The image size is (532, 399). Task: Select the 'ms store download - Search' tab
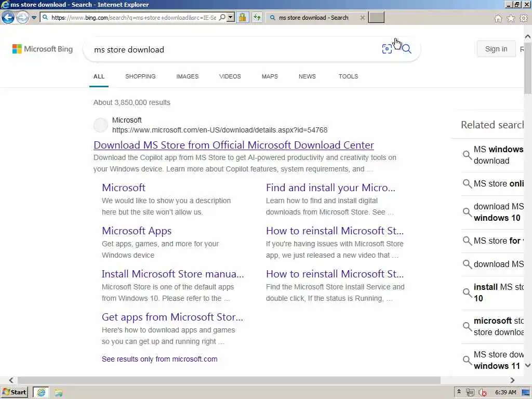click(x=313, y=18)
